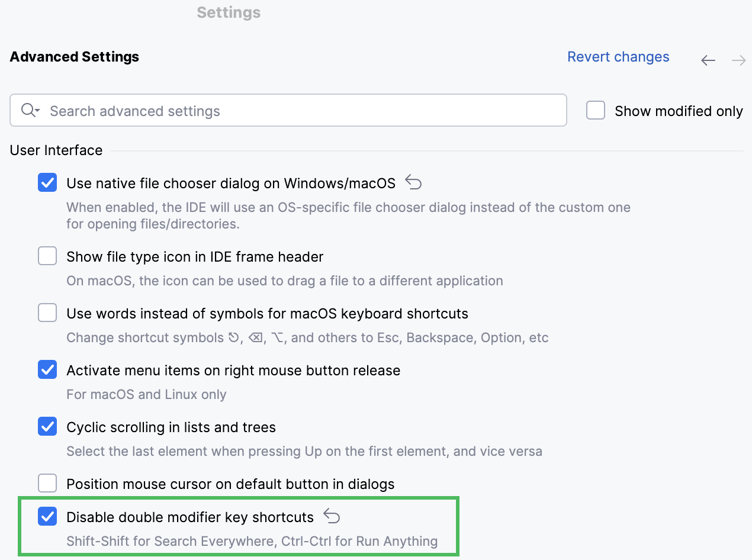Select the Advanced Settings heading
The width and height of the screenshot is (752, 560).
(x=74, y=56)
